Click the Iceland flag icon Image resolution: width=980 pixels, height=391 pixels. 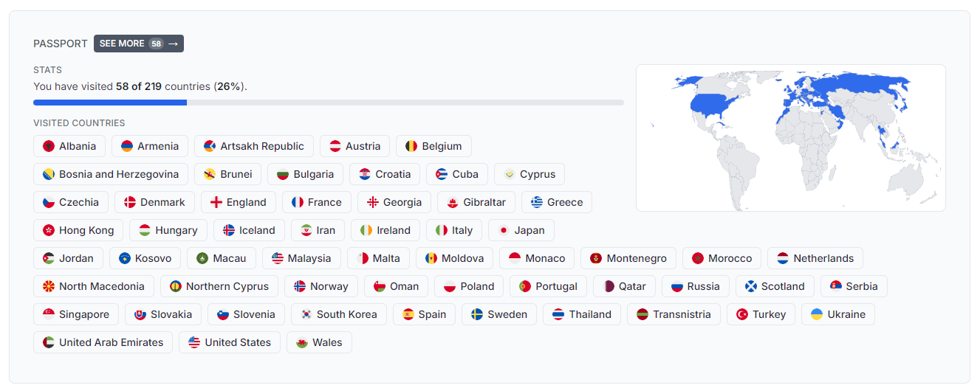(x=229, y=230)
